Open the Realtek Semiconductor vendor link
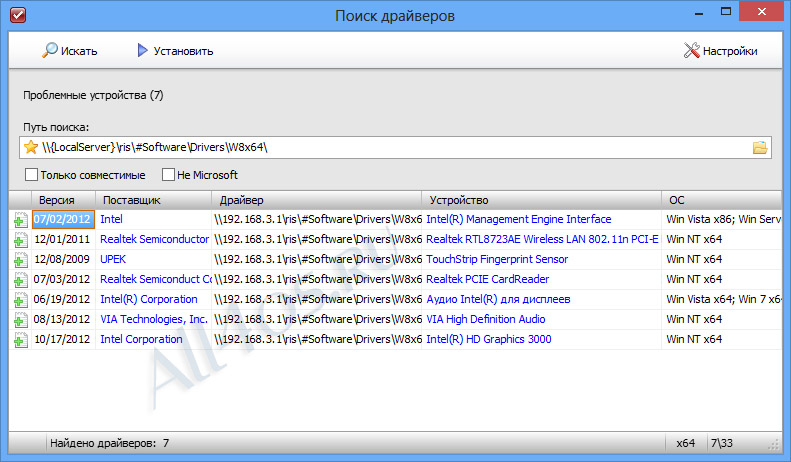 click(x=154, y=239)
